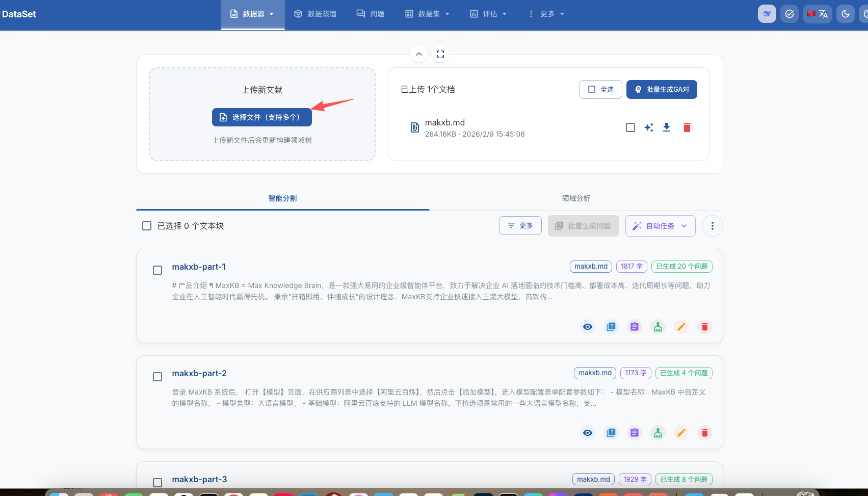Click the task checkmark icon in the header

(x=790, y=14)
